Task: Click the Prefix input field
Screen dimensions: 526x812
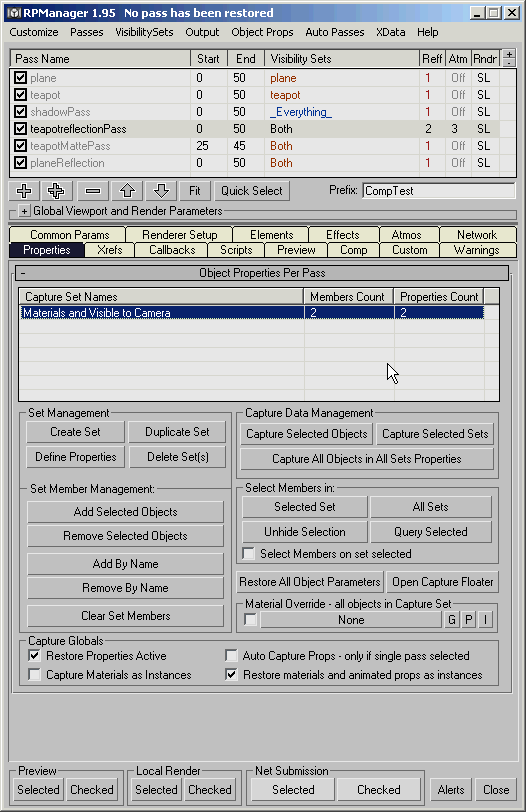Action: pyautogui.click(x=439, y=191)
